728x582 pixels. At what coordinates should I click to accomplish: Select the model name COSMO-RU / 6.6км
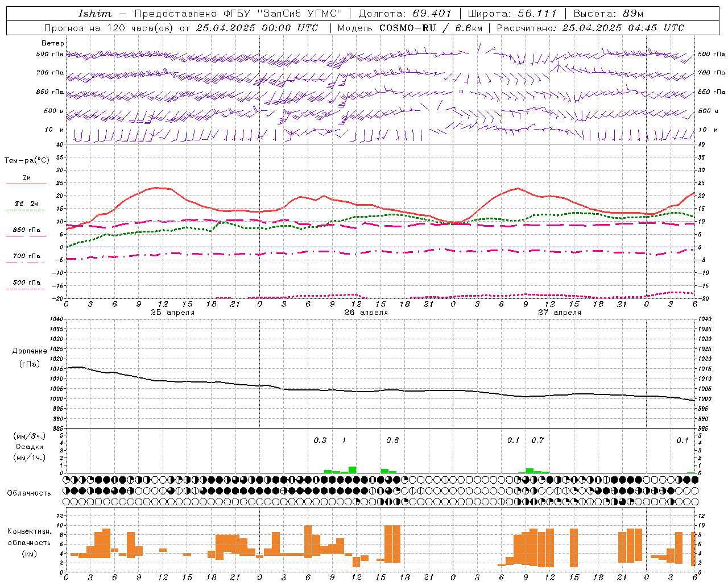[431, 28]
